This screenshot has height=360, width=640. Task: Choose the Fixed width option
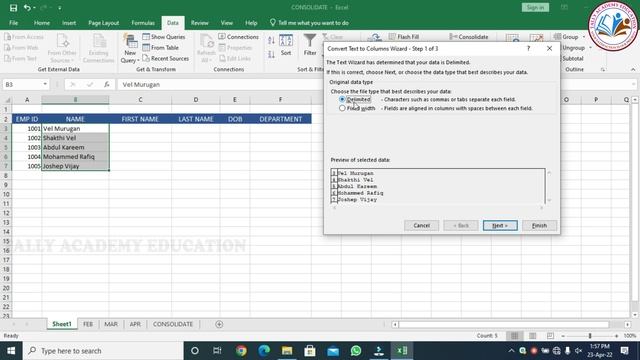click(342, 108)
